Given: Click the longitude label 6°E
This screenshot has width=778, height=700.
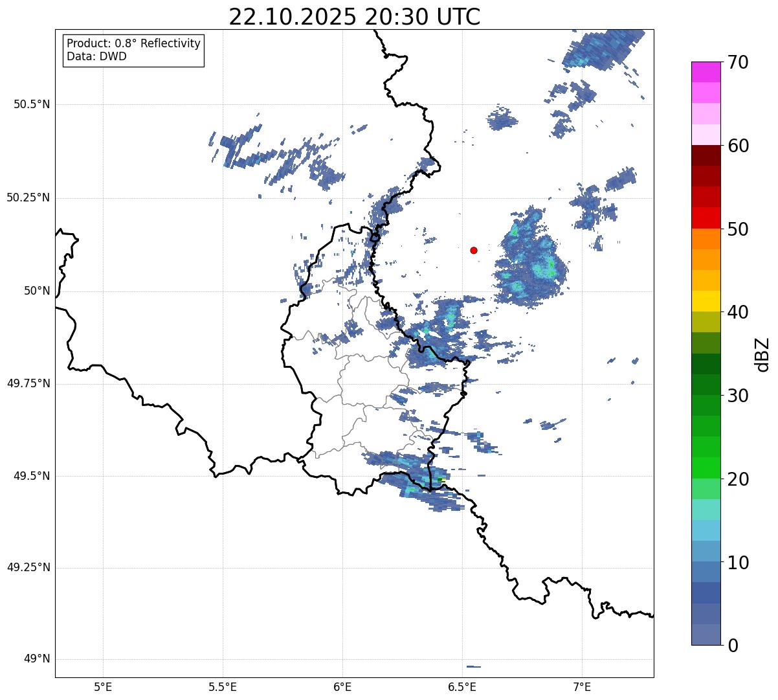Looking at the screenshot, I should click(342, 686).
